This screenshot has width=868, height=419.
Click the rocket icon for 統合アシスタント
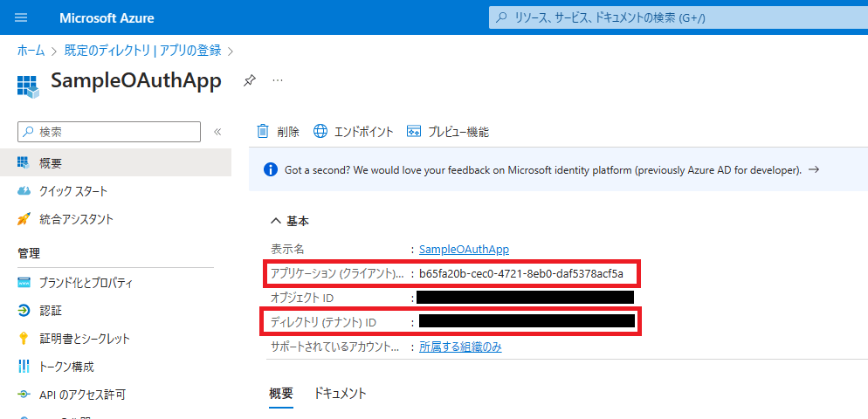pyautogui.click(x=24, y=219)
